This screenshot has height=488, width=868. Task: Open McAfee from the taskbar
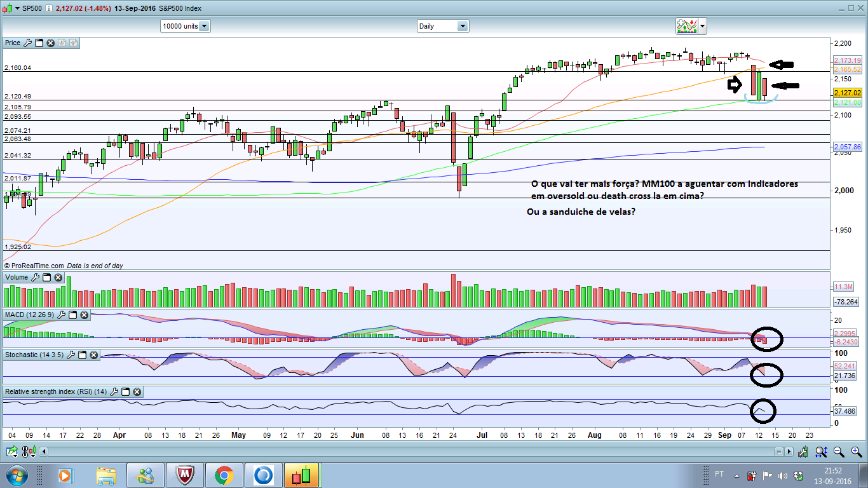[184, 475]
